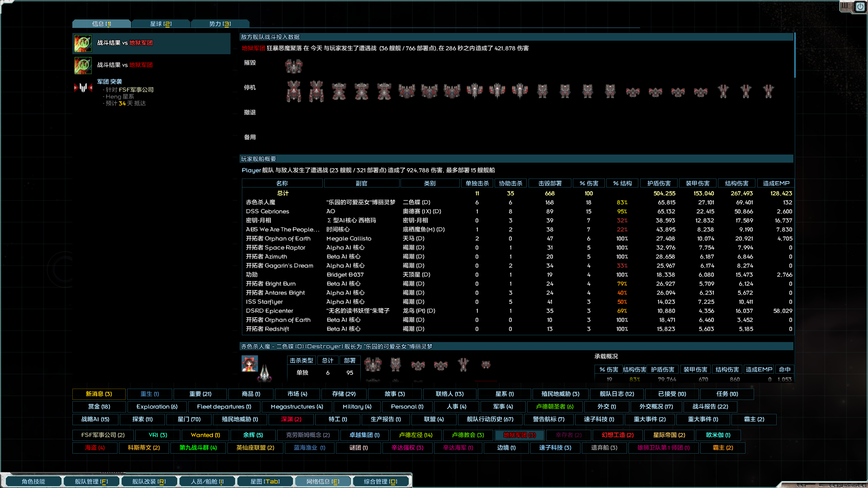Click a destroyed enemy ship sprite beside the kill table
This screenshot has height=488, width=868.
point(373,365)
